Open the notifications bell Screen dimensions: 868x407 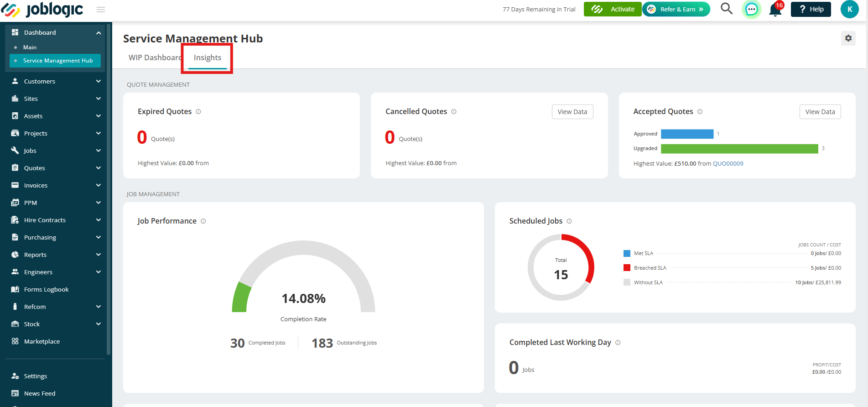pyautogui.click(x=775, y=9)
